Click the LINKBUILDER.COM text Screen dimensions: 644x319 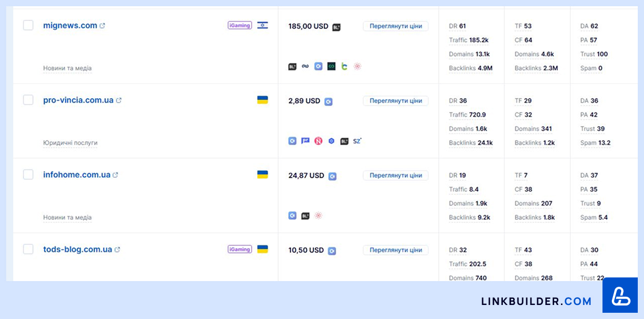[x=536, y=301]
